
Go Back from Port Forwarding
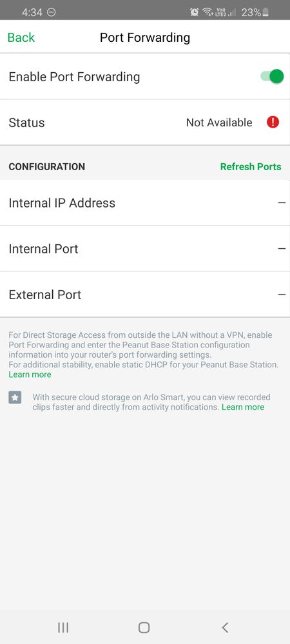(21, 37)
